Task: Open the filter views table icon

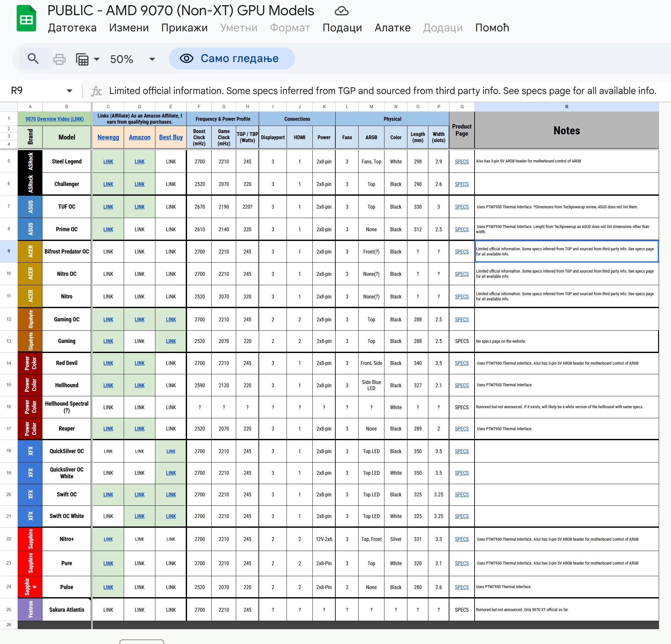Action: pos(82,59)
